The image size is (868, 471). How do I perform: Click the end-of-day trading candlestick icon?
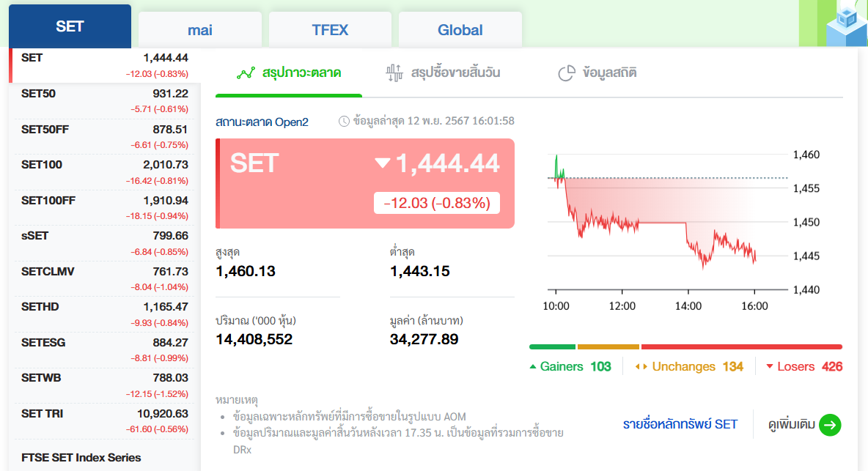coord(394,73)
